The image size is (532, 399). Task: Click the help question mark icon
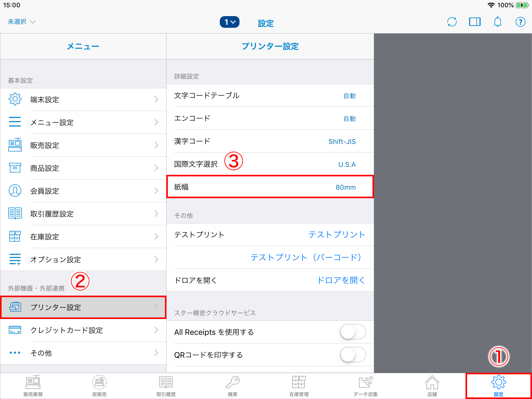(x=520, y=22)
